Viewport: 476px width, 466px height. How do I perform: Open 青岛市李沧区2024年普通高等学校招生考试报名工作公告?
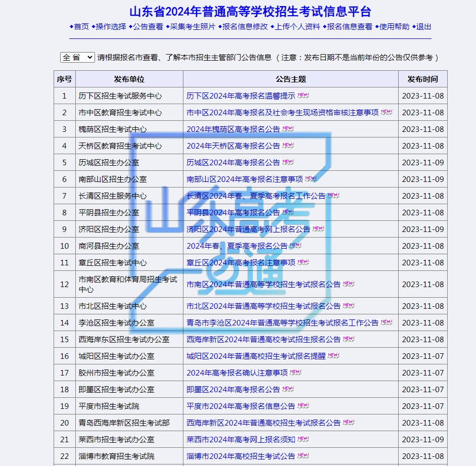282,322
